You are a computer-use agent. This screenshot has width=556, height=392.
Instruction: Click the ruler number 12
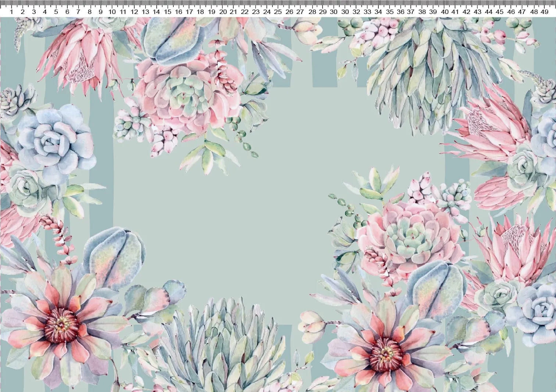click(x=134, y=12)
